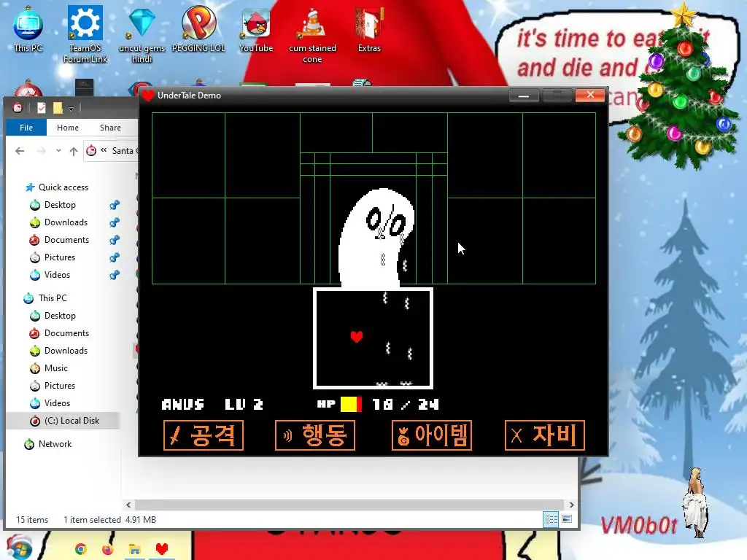Open Documents under Quick access
This screenshot has width=747, height=560.
tap(66, 240)
